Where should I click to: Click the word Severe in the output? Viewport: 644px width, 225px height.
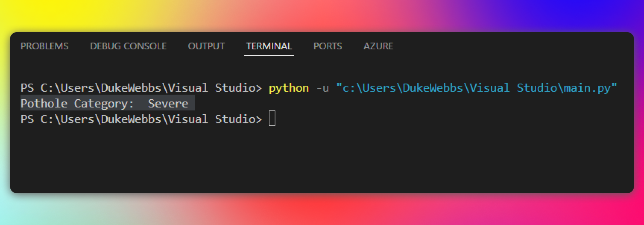(168, 104)
